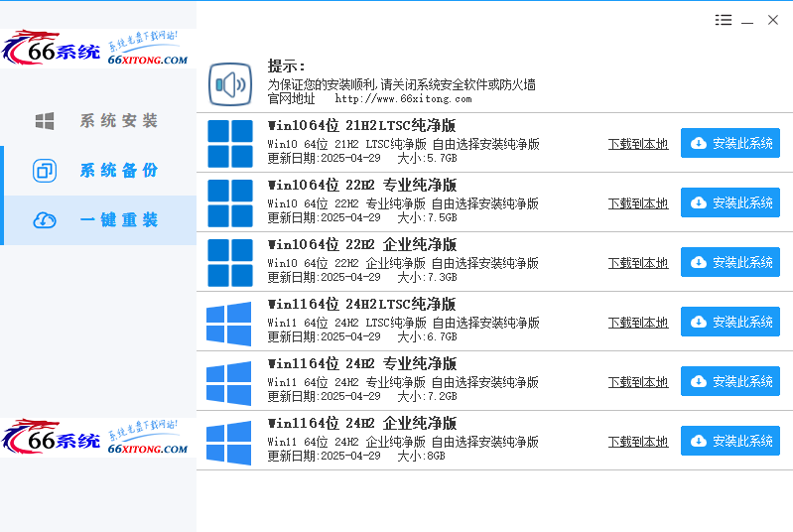Click the Win11 24H2 专业纯净版 Windows logo
This screenshot has width=793, height=532.
(x=228, y=383)
